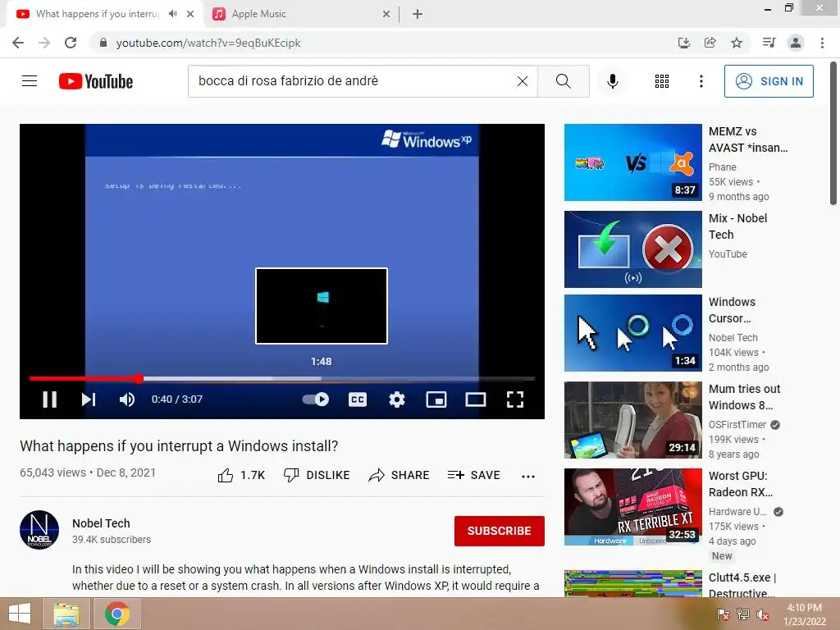Reload the page
Image resolution: width=840 pixels, height=630 pixels.
[x=71, y=43]
